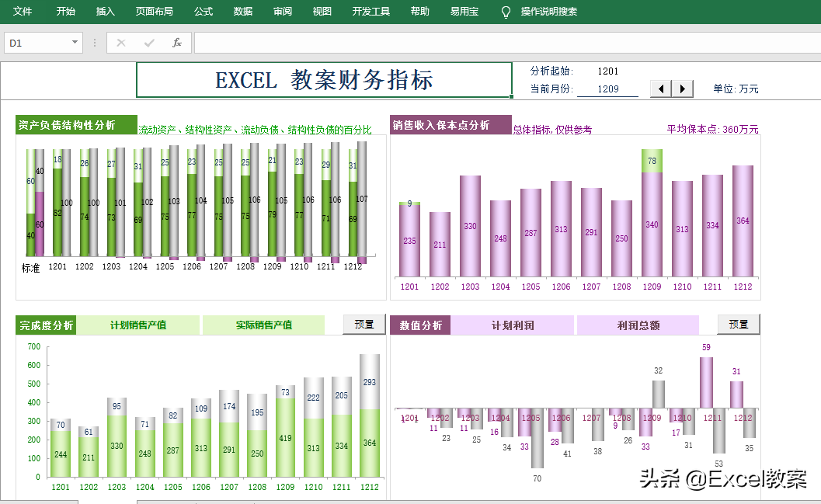Open the 审阅 tab
This screenshot has width=821, height=504.
283,11
